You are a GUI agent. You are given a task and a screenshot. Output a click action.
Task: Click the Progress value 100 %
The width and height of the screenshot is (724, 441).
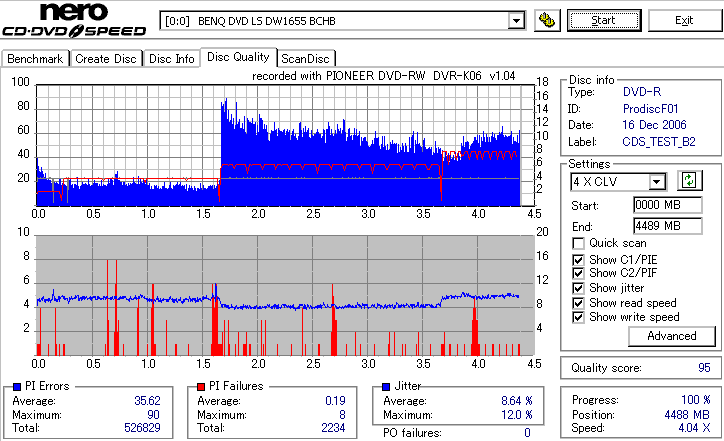[696, 399]
